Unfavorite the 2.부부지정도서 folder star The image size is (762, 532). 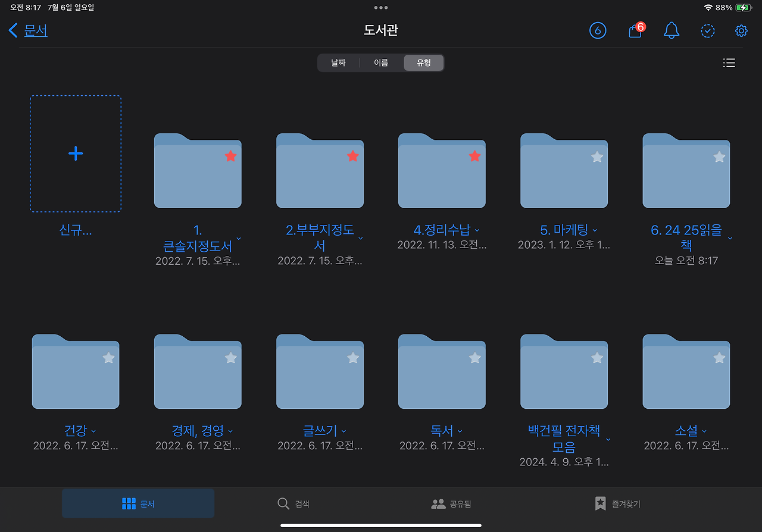point(352,156)
